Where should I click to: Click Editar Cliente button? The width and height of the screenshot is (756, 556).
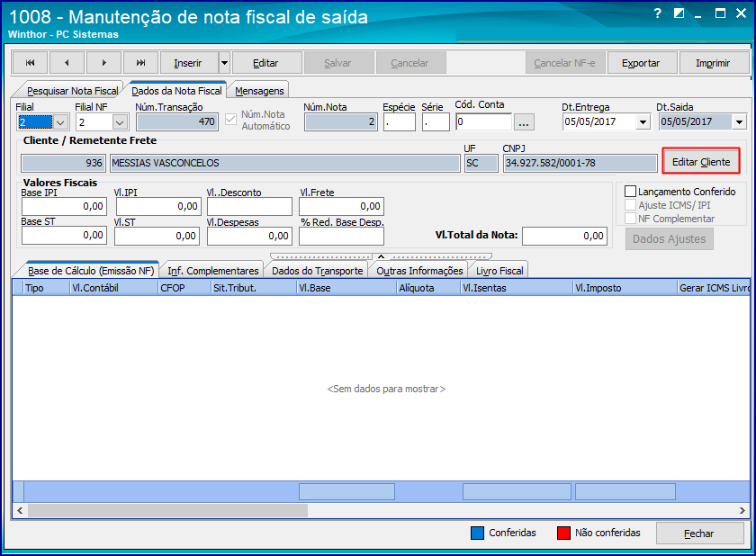701,162
